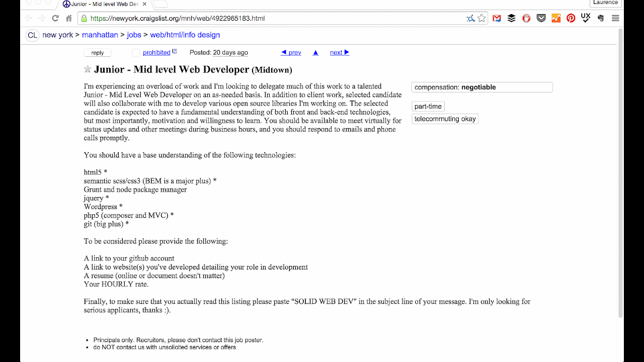Open the manhattan breadcrumb link
644x362 pixels.
click(x=100, y=35)
